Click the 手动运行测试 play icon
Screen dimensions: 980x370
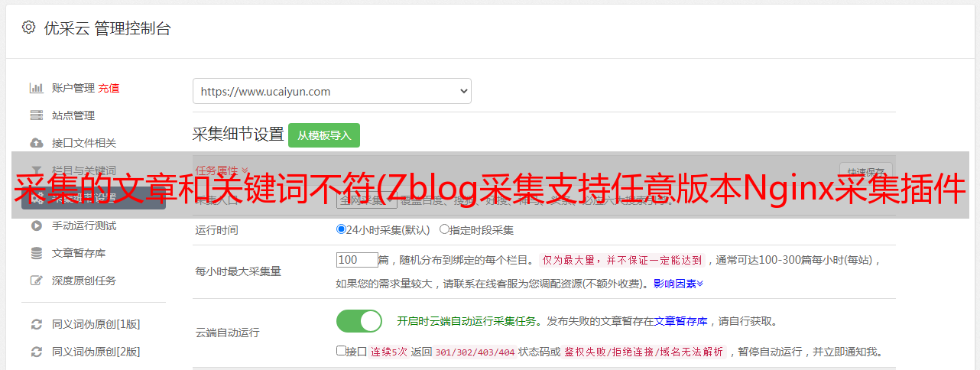pos(36,226)
